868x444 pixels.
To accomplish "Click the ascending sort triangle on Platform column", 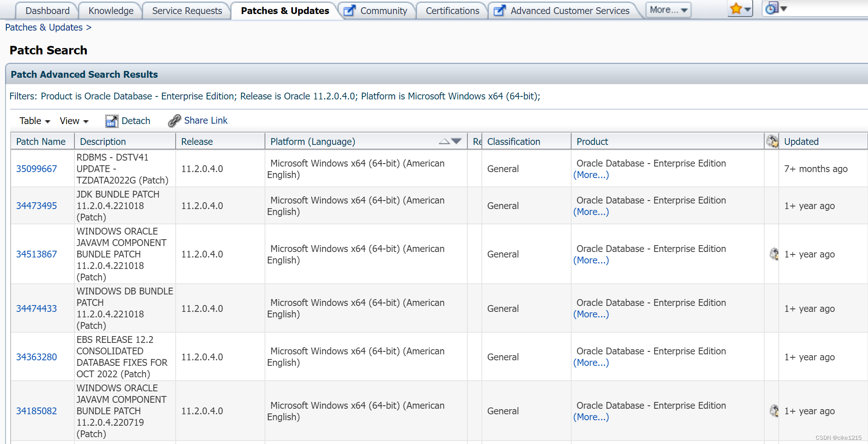I will [444, 141].
